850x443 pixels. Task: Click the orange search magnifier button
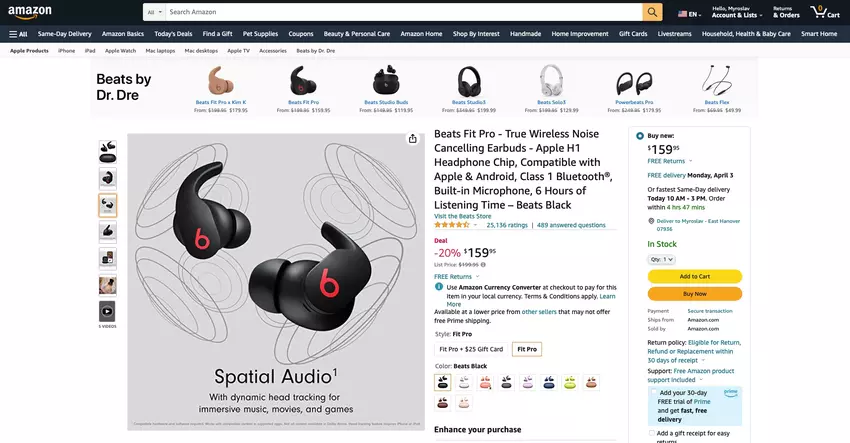click(x=652, y=12)
